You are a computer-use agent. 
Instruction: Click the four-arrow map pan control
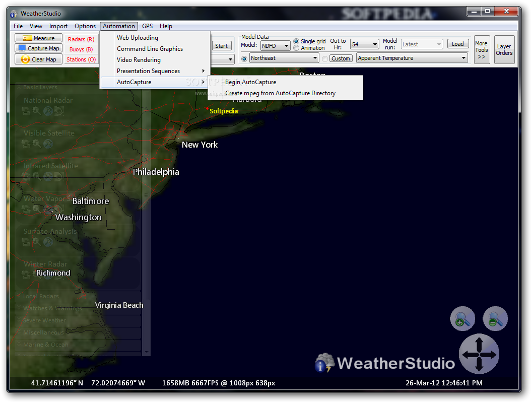479,354
